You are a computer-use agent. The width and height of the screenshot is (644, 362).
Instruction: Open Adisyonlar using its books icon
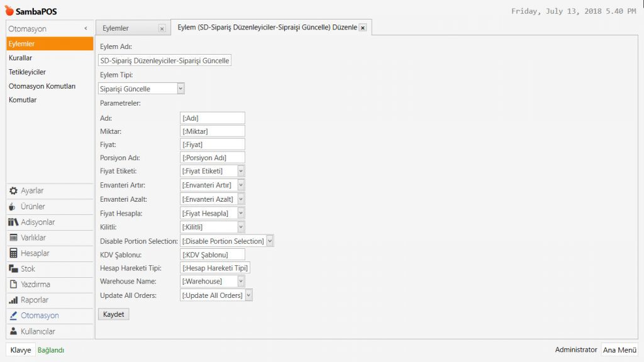pyautogui.click(x=13, y=222)
